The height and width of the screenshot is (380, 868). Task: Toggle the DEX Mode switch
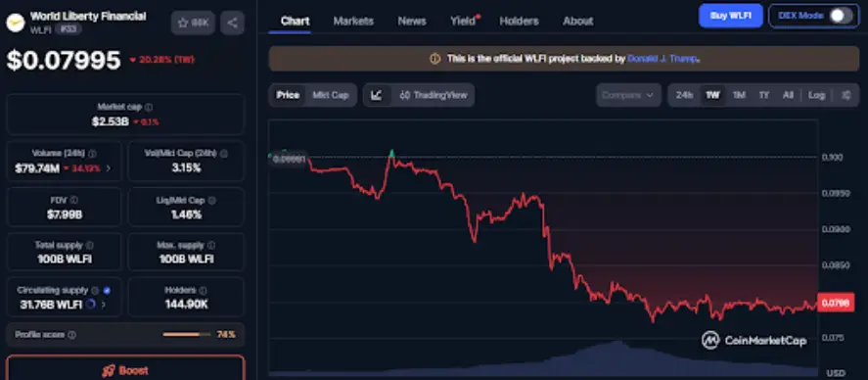coord(841,16)
